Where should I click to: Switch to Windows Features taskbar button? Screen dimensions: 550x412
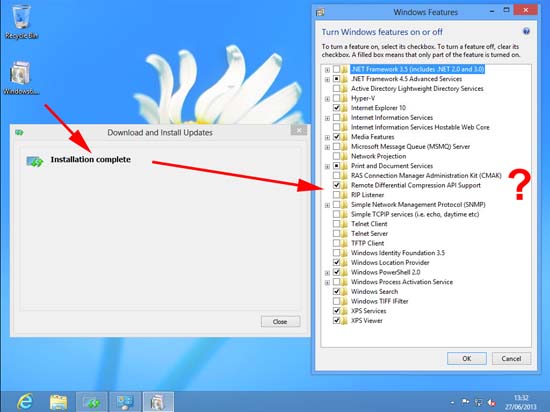158,402
